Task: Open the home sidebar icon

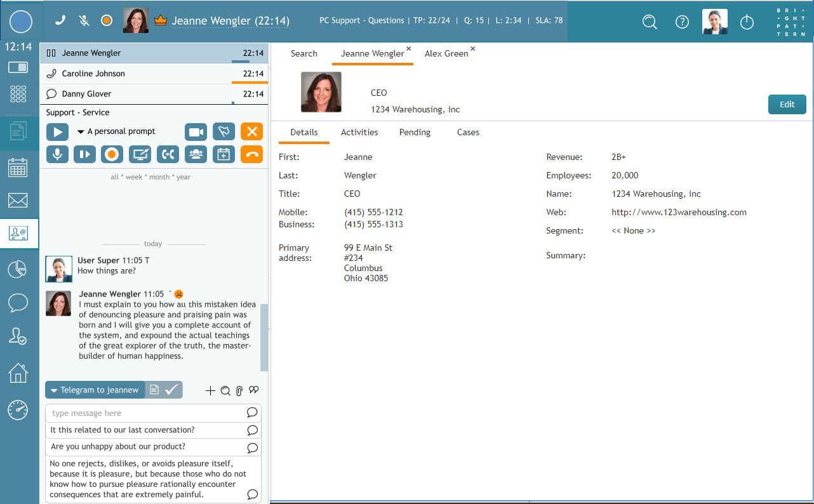Action: tap(18, 373)
